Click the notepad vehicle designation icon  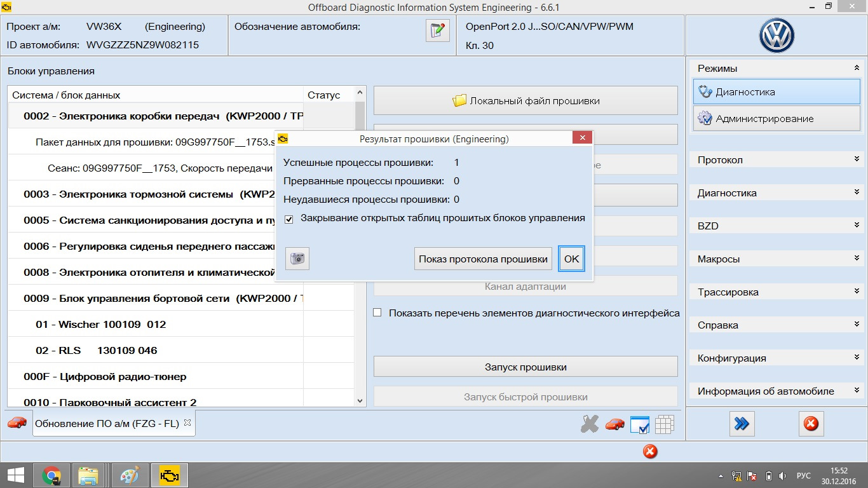437,30
